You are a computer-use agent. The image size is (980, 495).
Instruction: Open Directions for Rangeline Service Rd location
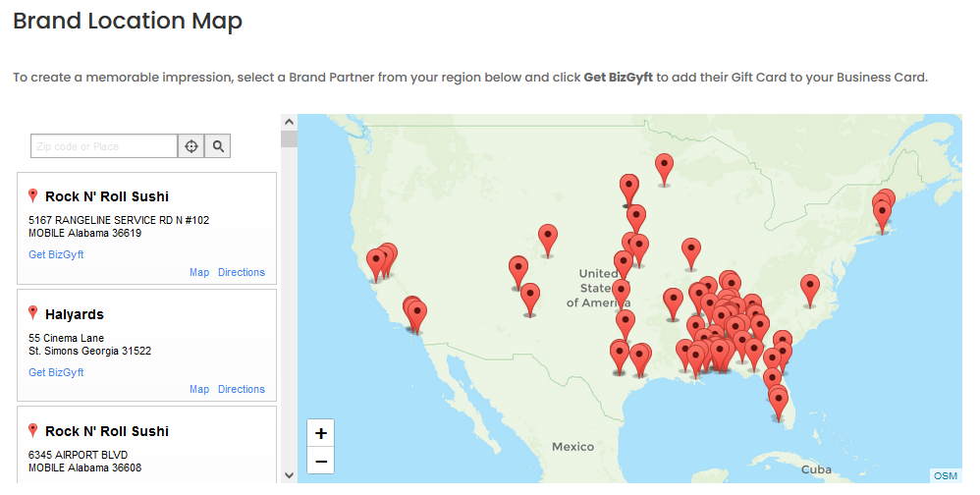pyautogui.click(x=242, y=272)
